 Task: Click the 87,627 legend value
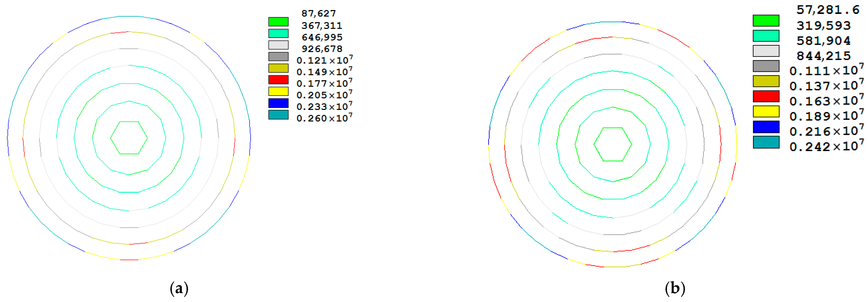pos(318,14)
